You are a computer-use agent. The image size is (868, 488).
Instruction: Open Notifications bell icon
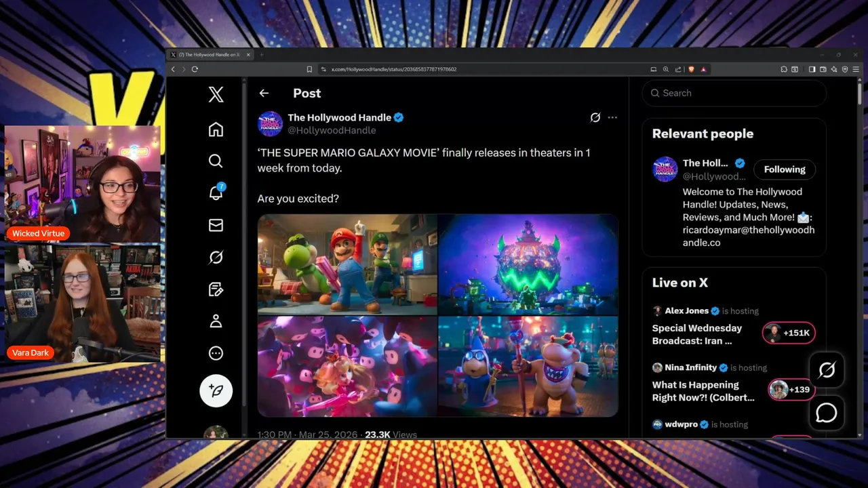pyautogui.click(x=216, y=193)
